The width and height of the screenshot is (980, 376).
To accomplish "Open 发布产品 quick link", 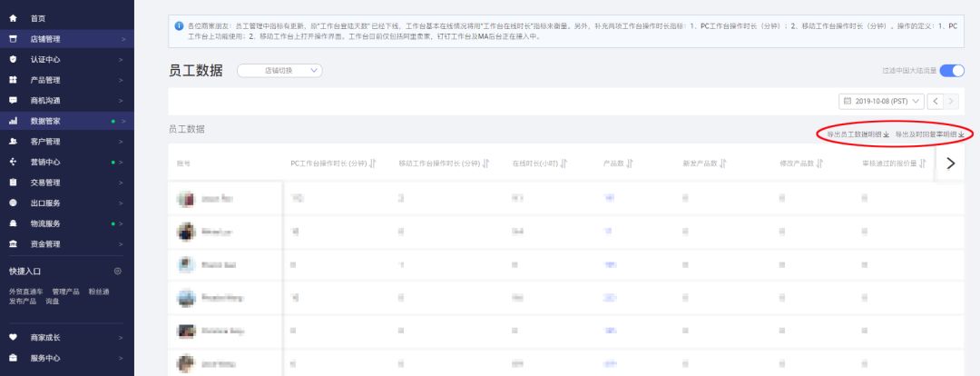I will [23, 301].
